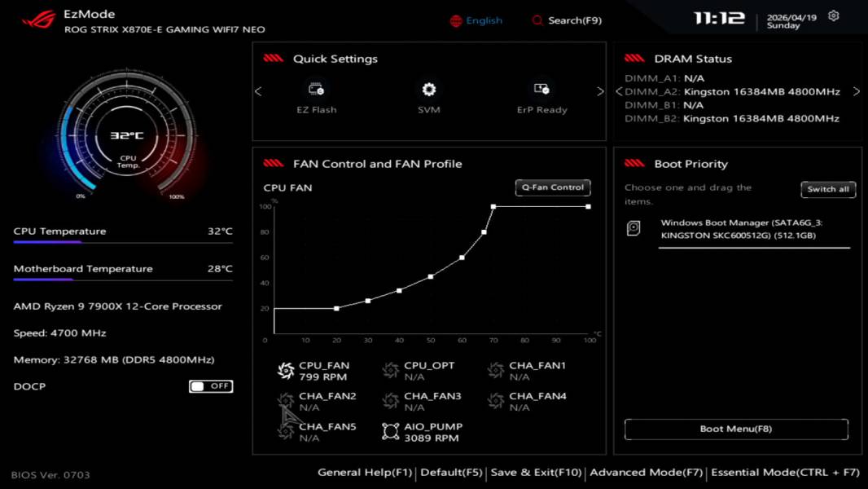
Task: Click the SVM gear icon
Action: pyautogui.click(x=429, y=89)
